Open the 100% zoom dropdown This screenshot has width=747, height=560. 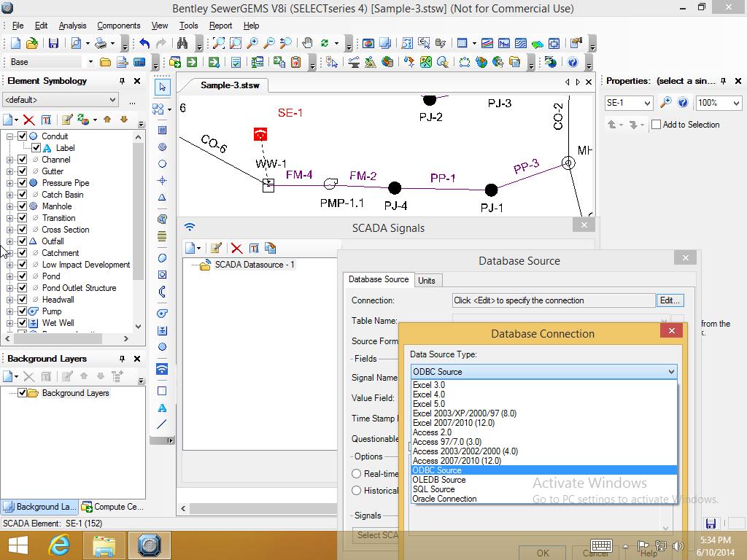[x=737, y=103]
